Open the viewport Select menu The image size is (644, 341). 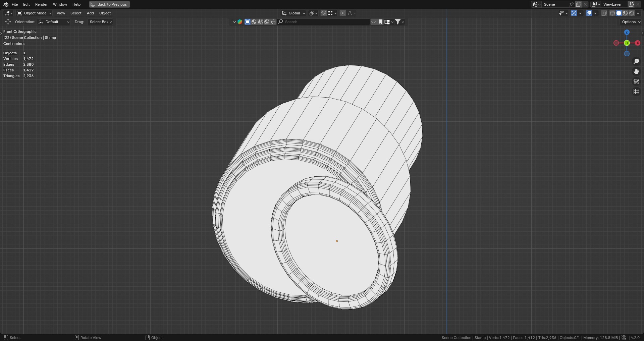[76, 13]
